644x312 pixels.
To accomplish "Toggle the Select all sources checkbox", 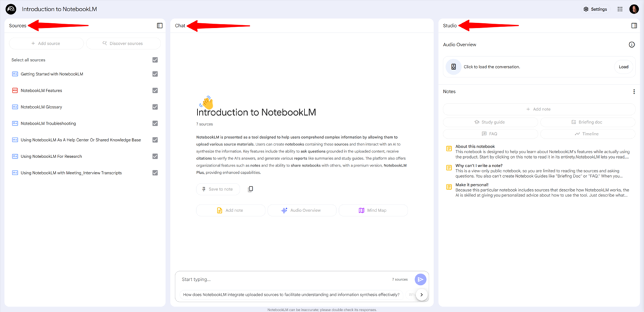I will click(155, 60).
